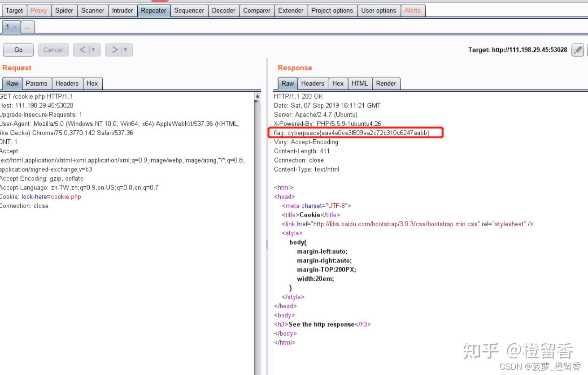Show the response Render tab
The width and height of the screenshot is (588, 375).
click(x=386, y=83)
